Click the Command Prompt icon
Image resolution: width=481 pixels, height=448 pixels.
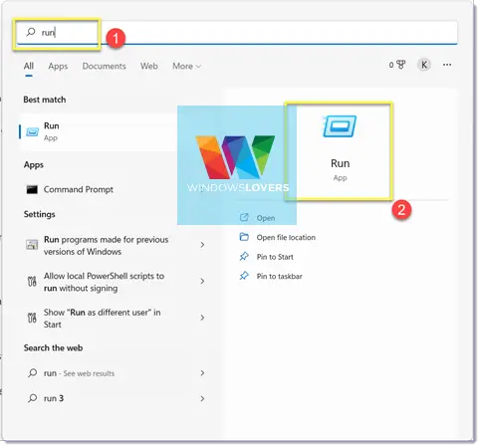32,189
